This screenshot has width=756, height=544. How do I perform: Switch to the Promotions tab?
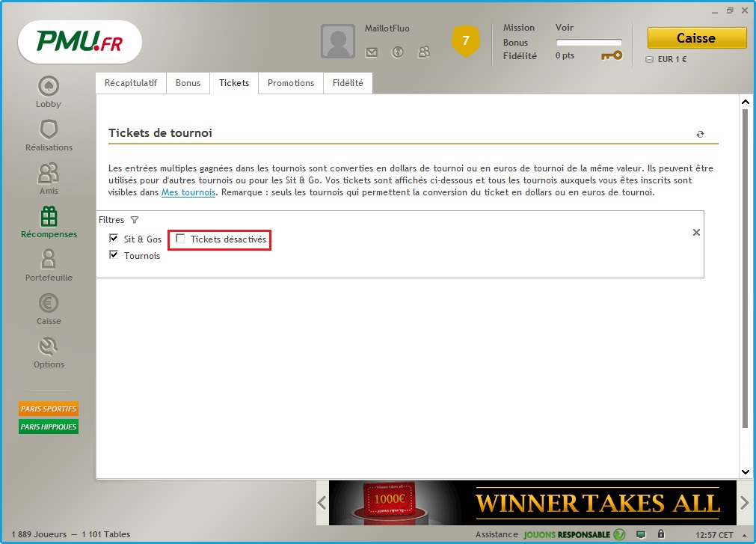(291, 83)
